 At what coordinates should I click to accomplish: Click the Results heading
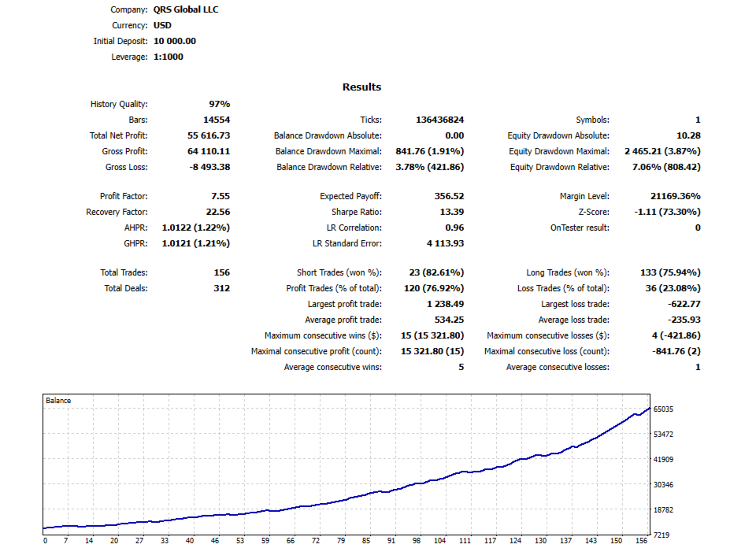pyautogui.click(x=361, y=87)
